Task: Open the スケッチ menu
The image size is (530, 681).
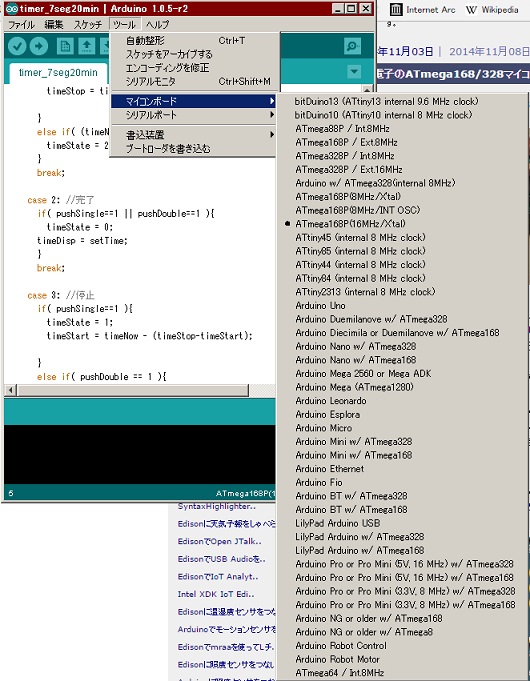Action: coord(87,25)
